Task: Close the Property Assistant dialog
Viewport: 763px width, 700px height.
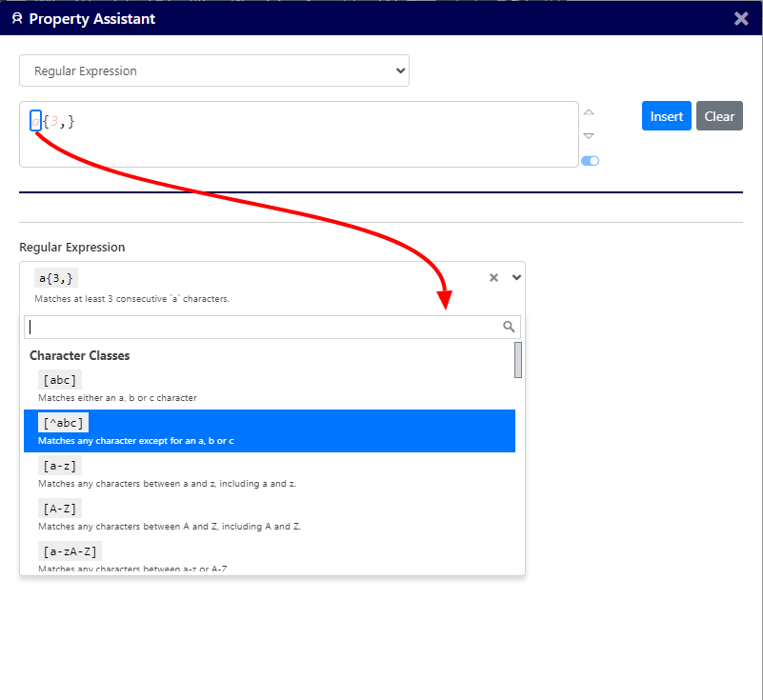Action: [741, 19]
